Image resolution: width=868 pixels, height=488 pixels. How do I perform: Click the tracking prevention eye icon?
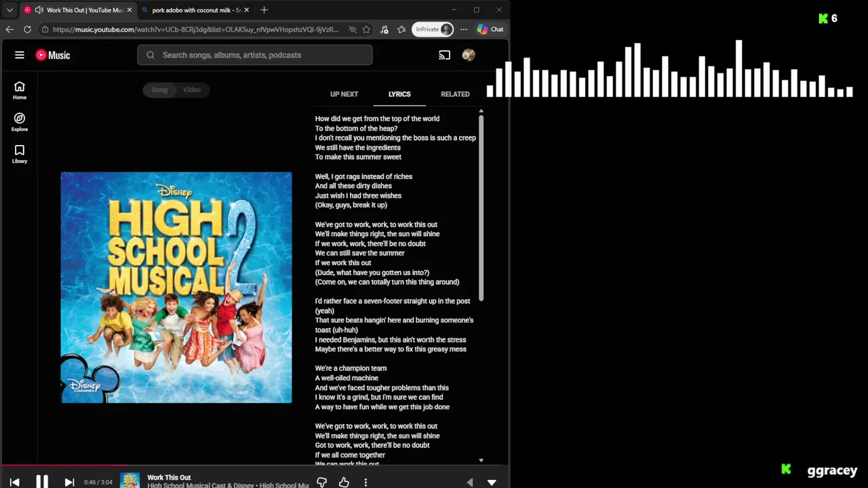(352, 29)
